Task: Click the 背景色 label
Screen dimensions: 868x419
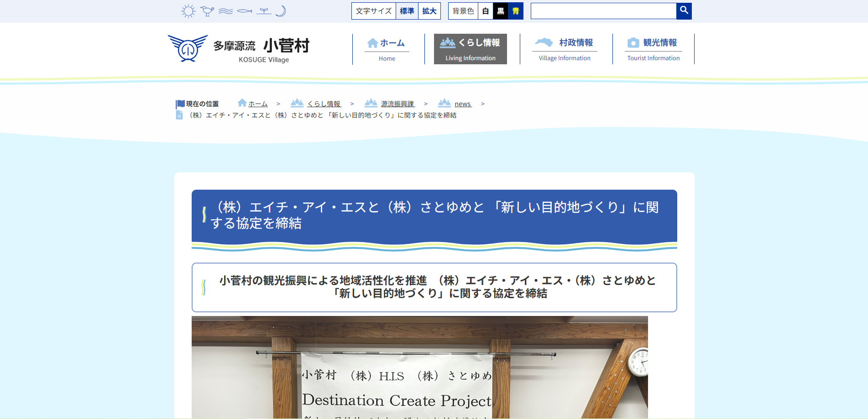Action: (463, 11)
